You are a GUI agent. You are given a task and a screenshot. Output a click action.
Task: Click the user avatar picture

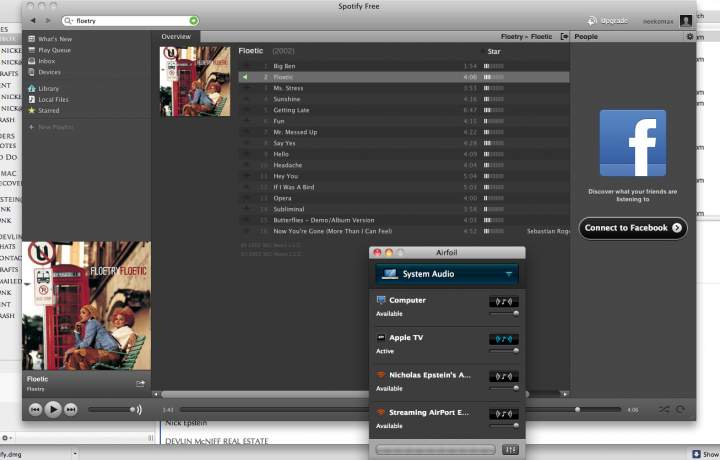686,21
